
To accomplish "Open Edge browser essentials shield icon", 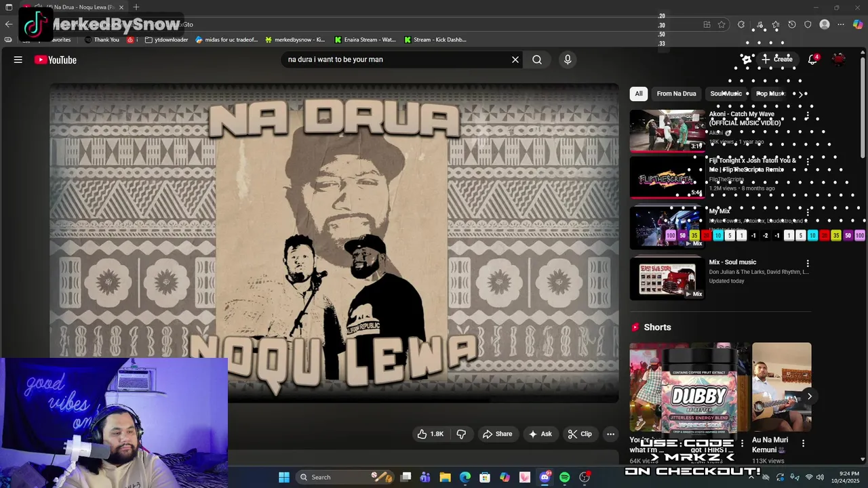I will [808, 24].
